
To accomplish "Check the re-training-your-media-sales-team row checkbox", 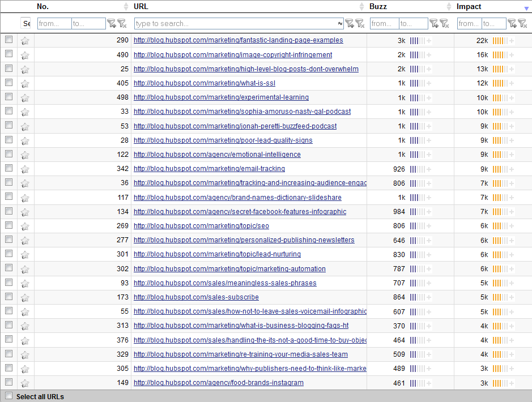I will 9,353.
